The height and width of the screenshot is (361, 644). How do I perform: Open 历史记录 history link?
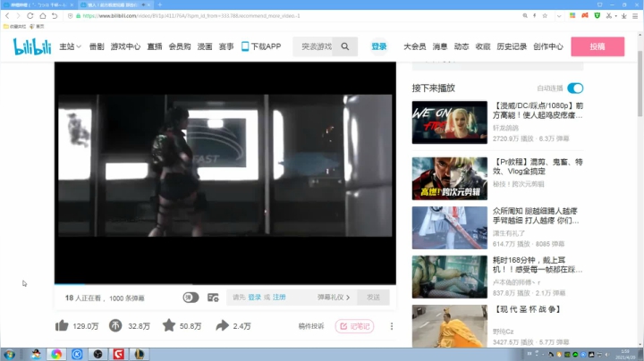point(512,46)
